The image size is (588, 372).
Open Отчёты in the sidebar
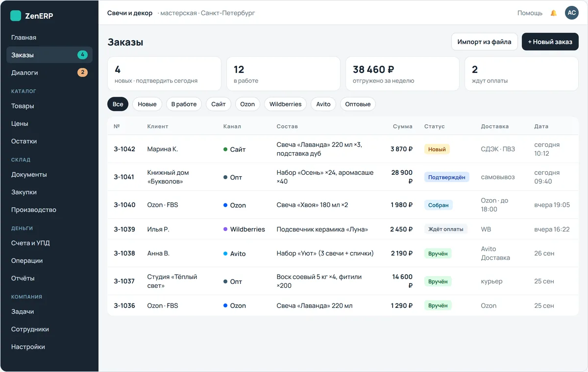[x=49, y=278]
